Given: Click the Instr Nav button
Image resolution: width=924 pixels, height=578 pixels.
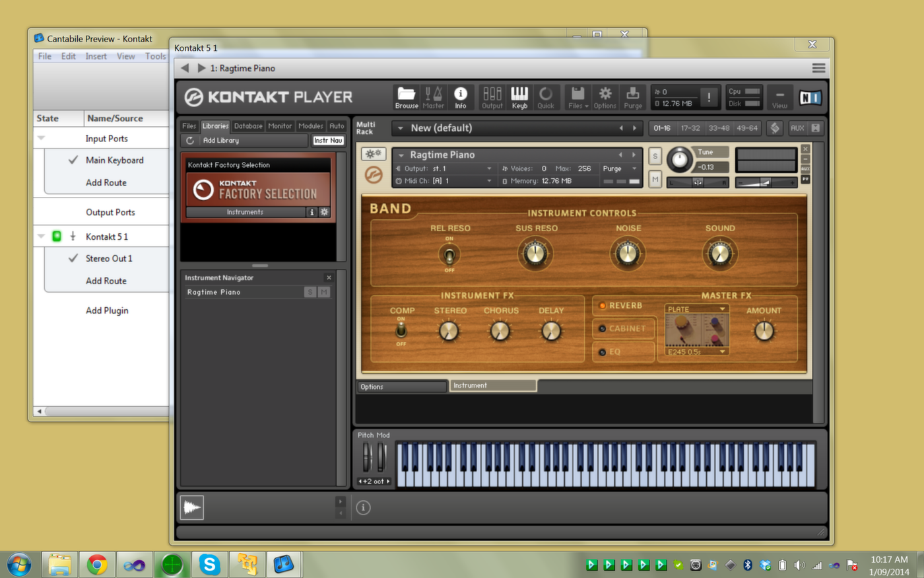Looking at the screenshot, I should tap(328, 141).
